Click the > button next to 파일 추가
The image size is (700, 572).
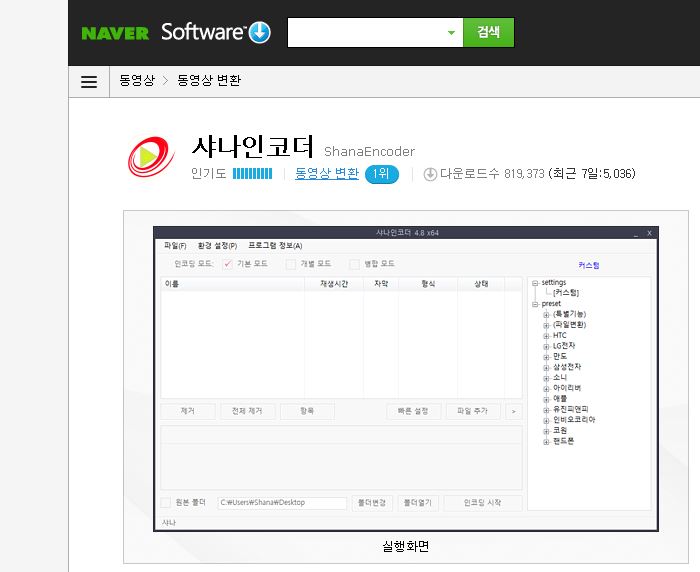(x=513, y=411)
